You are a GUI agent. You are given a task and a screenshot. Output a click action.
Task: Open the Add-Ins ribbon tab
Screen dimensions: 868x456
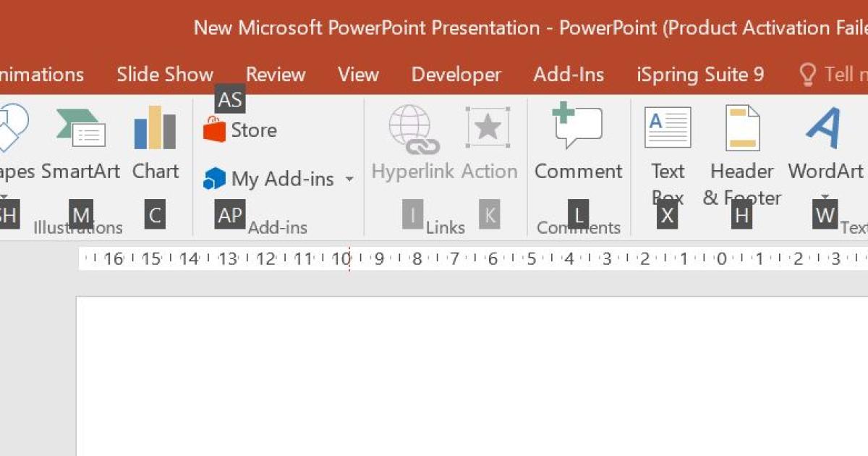click(569, 75)
